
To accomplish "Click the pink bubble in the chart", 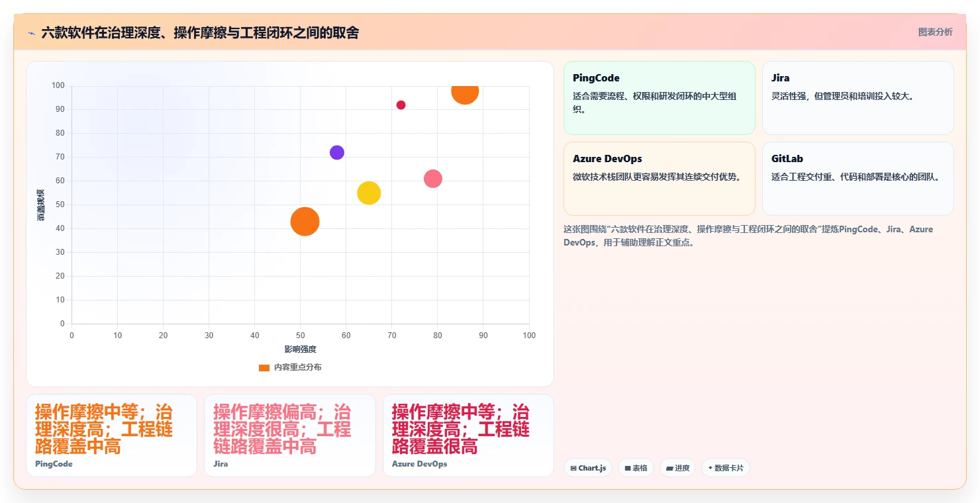I will [x=432, y=179].
